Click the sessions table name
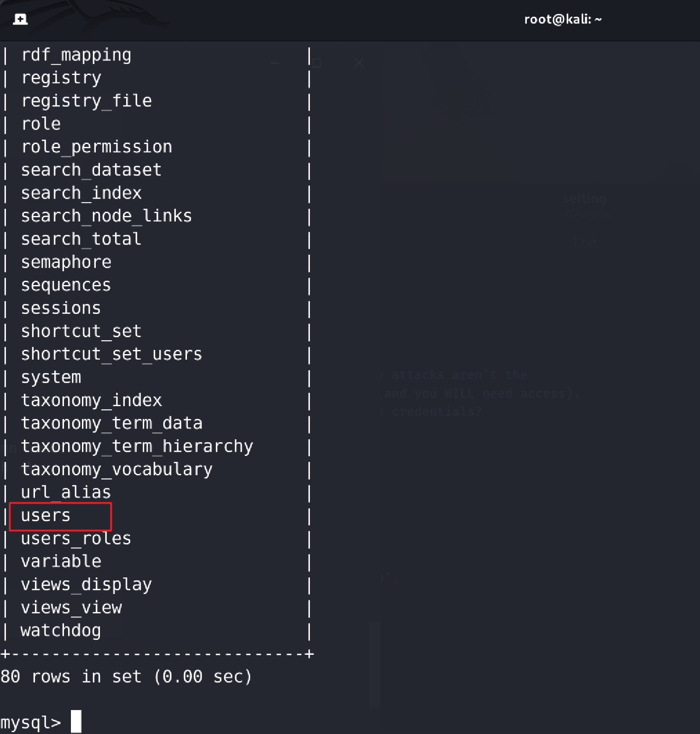The height and width of the screenshot is (734, 700). pos(61,308)
